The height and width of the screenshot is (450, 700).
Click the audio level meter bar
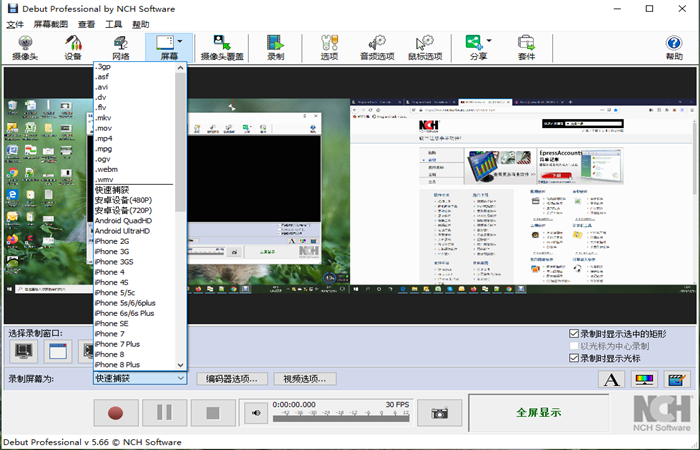click(x=341, y=418)
